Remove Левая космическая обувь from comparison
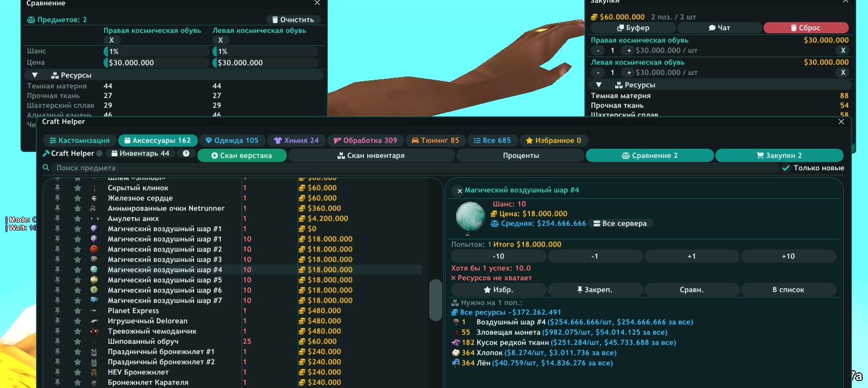Screen dimensions: 868x388 (x=221, y=40)
